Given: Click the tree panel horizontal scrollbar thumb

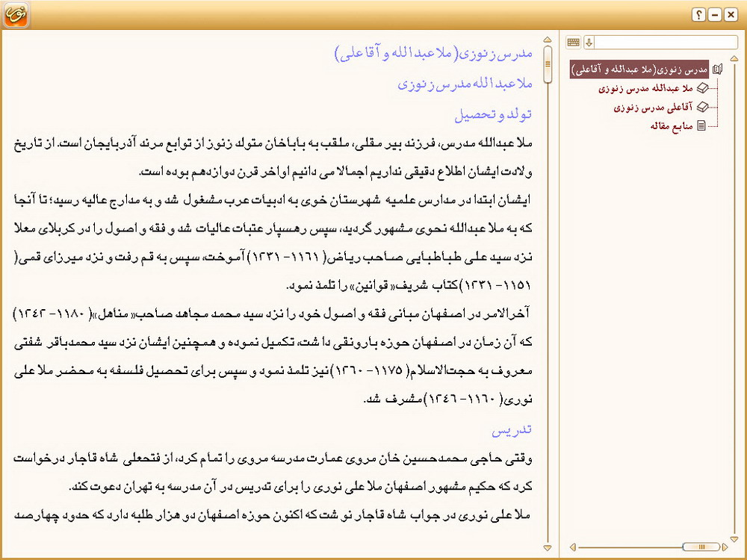Looking at the screenshot, I should tap(700, 547).
